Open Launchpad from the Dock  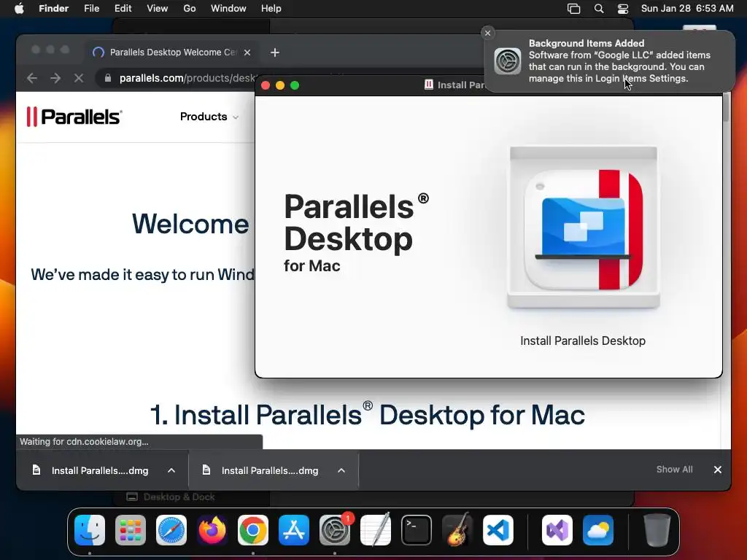click(x=130, y=530)
